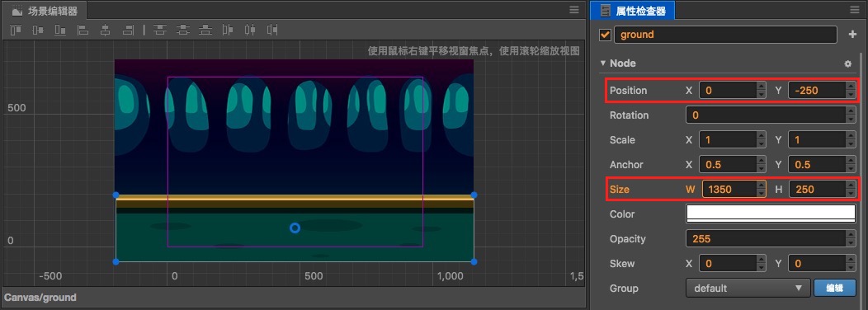Click the Anchor X stepper arrows
The width and height of the screenshot is (868, 310).
tap(762, 164)
